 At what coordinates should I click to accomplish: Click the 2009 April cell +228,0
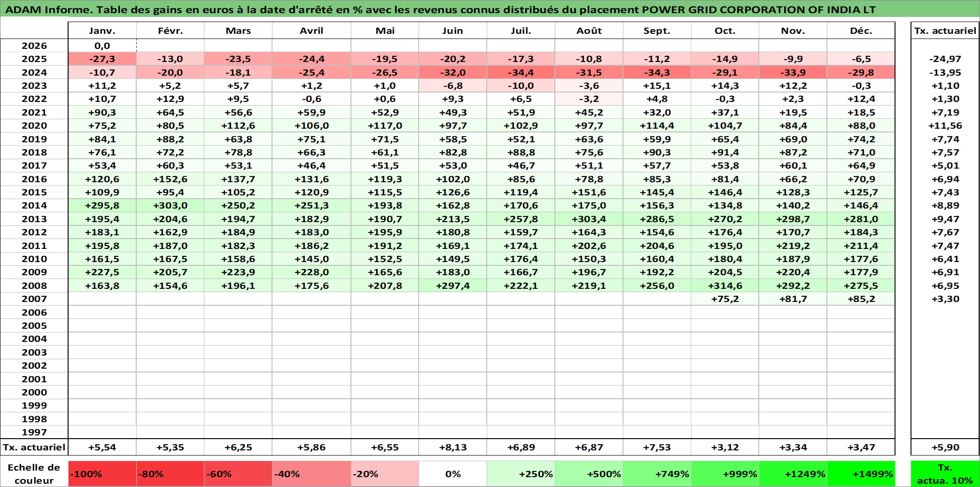click(311, 272)
